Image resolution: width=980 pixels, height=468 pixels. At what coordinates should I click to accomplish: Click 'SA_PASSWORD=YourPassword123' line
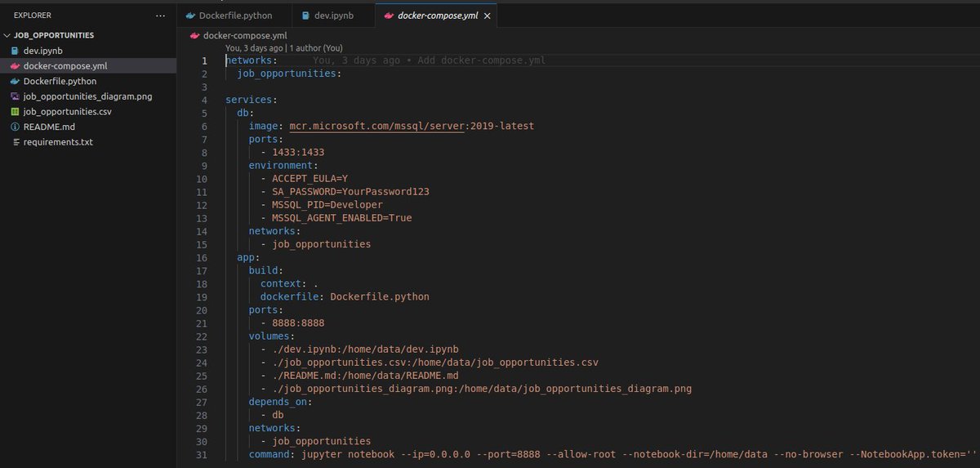(351, 191)
